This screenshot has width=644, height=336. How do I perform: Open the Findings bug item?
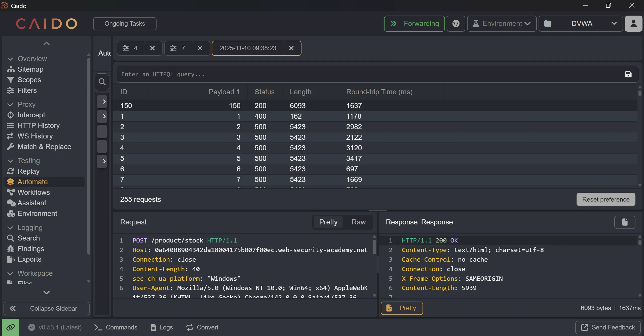[31, 249]
